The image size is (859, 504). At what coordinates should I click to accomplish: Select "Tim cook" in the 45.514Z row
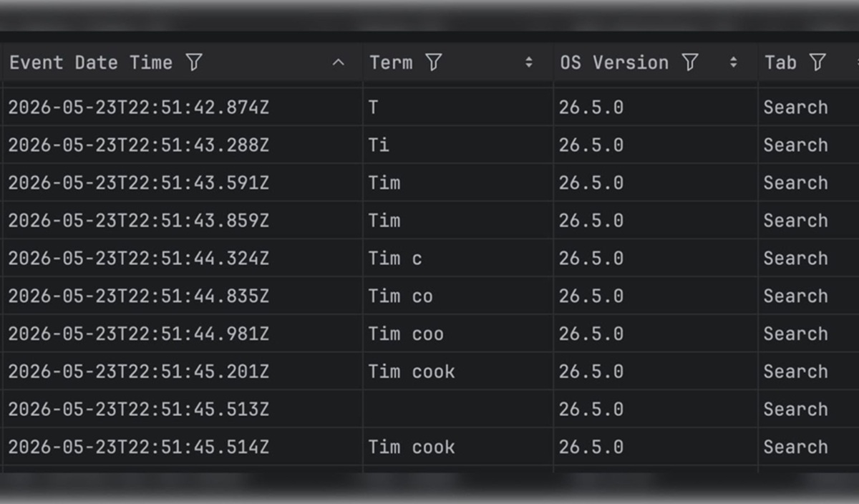[412, 447]
